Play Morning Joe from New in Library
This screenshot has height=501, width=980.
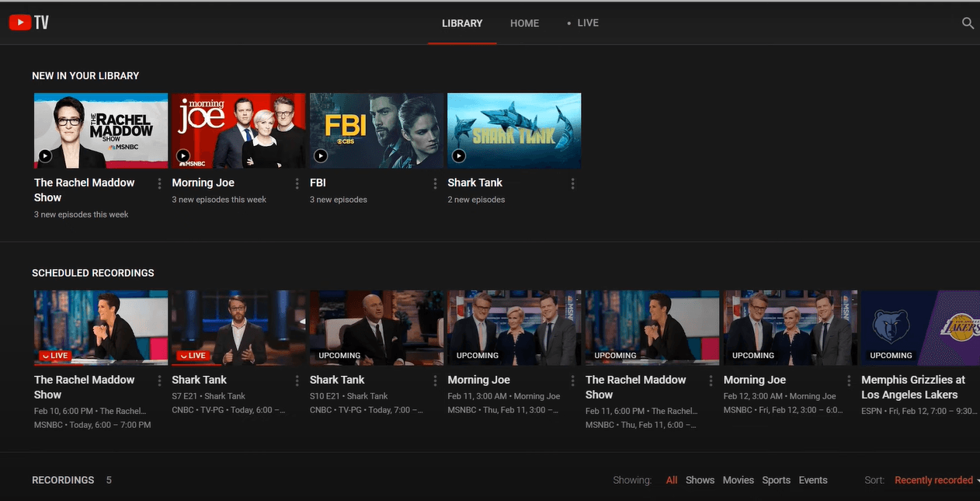point(183,156)
